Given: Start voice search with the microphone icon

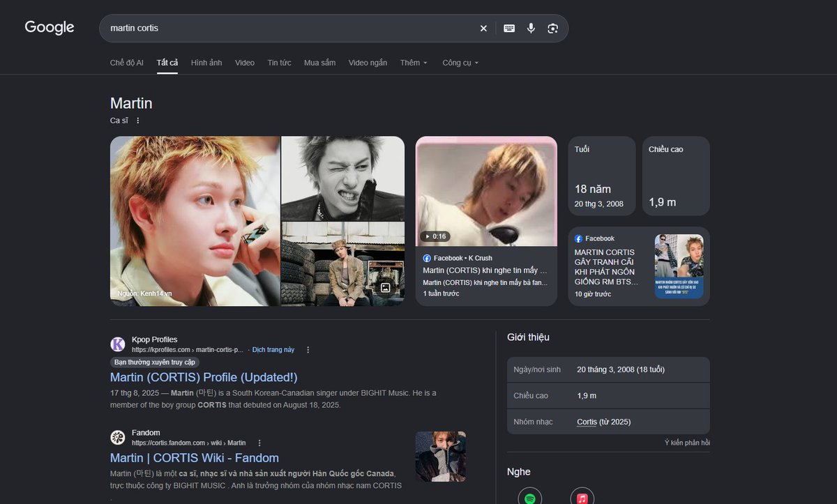Looking at the screenshot, I should tap(531, 29).
